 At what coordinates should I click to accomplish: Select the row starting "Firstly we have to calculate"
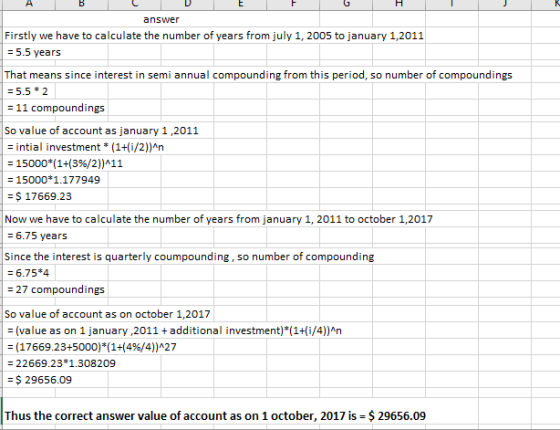pos(214,36)
